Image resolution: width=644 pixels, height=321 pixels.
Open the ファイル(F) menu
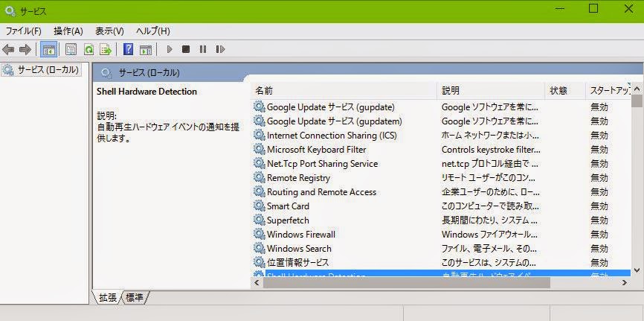point(23,31)
